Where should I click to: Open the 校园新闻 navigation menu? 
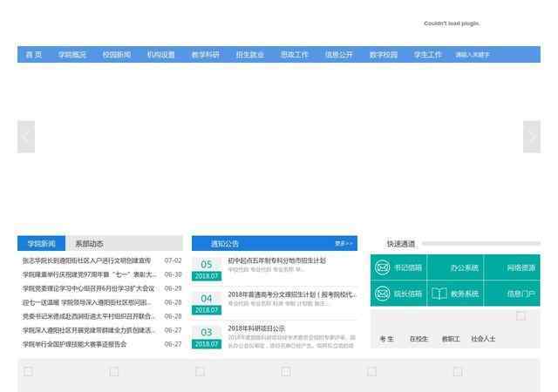[x=117, y=55]
